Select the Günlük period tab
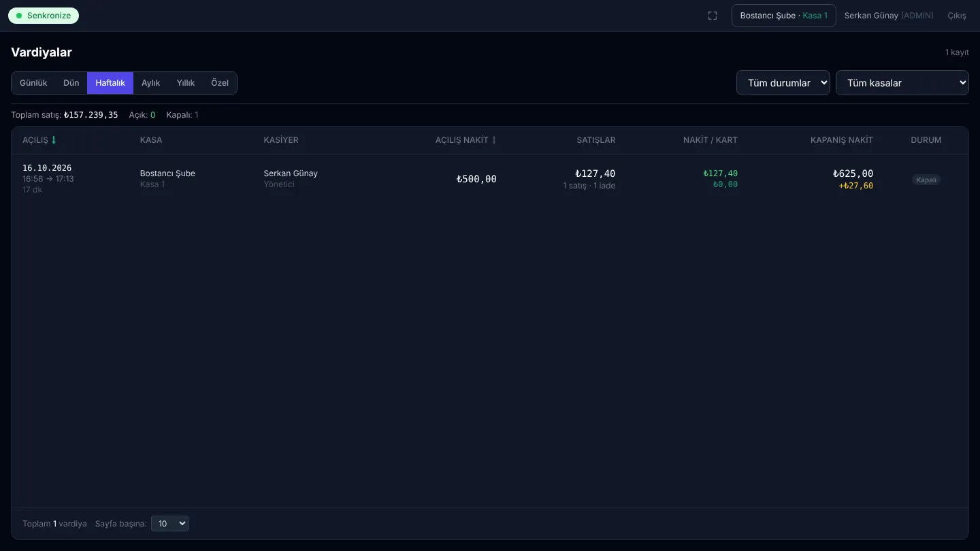Screen dimensions: 980x551 pyautogui.click(x=33, y=83)
